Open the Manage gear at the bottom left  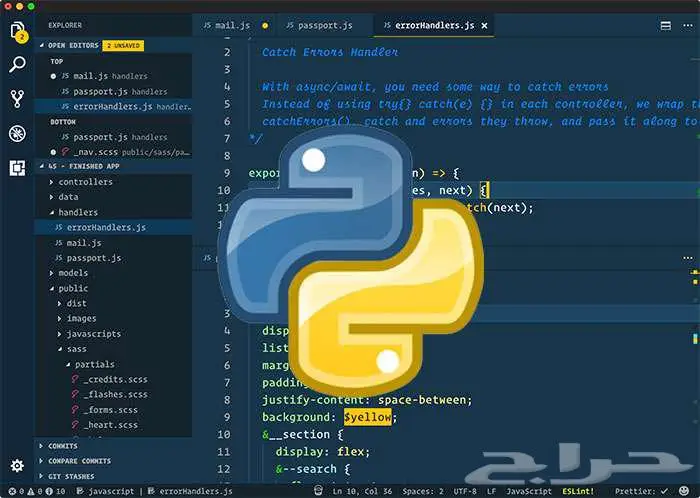tap(17, 465)
